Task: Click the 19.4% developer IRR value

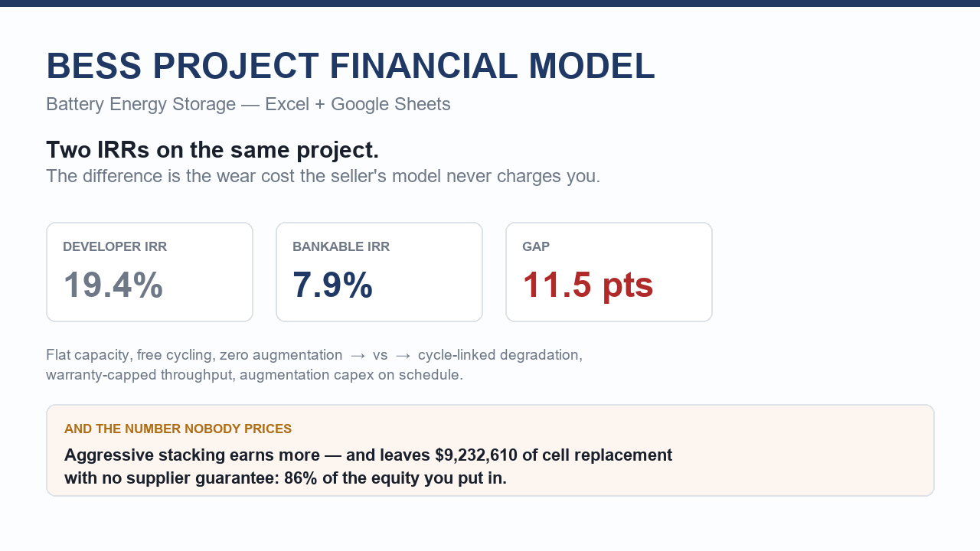Action: pyautogui.click(x=113, y=285)
